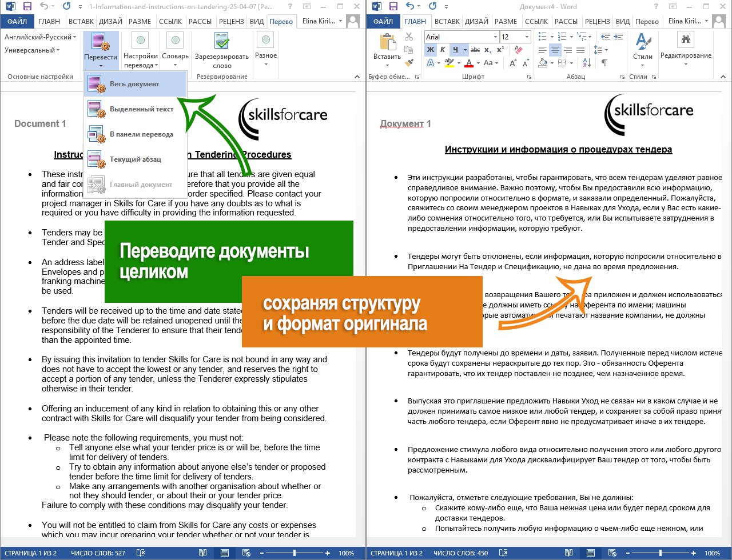Open change case Aa dropdown
Viewport: 732px width, 560px height.
490,63
